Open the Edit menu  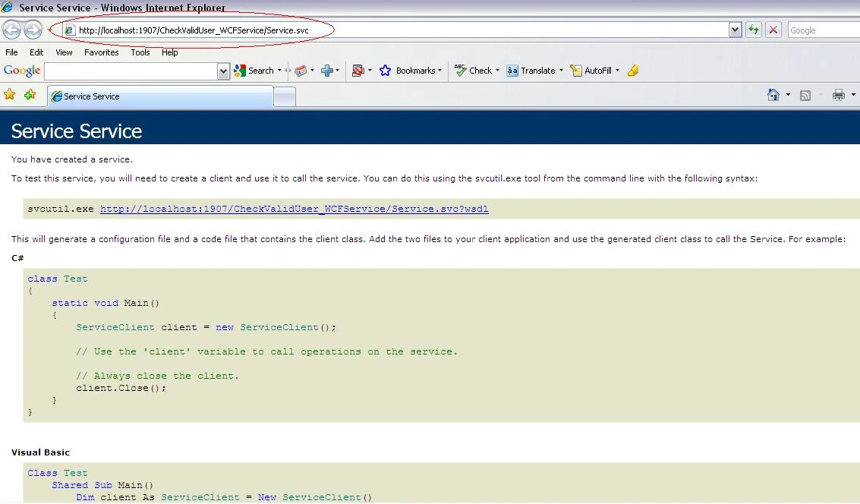pyautogui.click(x=36, y=52)
